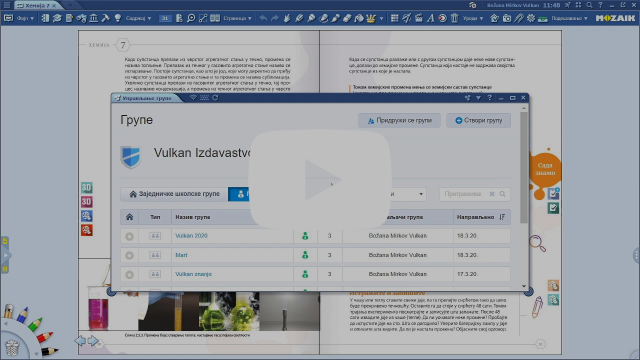Open the notebook icon in the main toolbar
Image resolution: width=640 pixels, height=360 pixels.
point(45,18)
